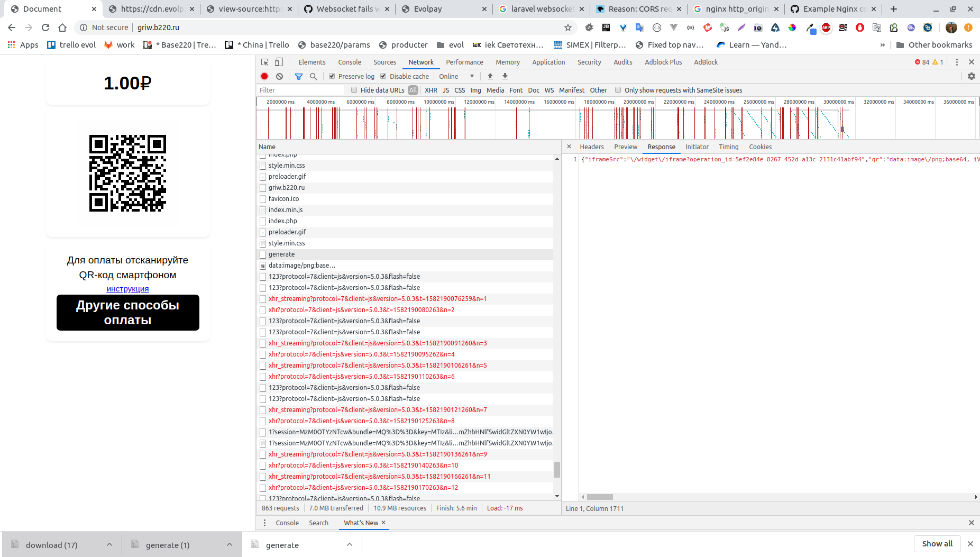This screenshot has width=980, height=557.
Task: Close the request details pane
Action: (569, 147)
